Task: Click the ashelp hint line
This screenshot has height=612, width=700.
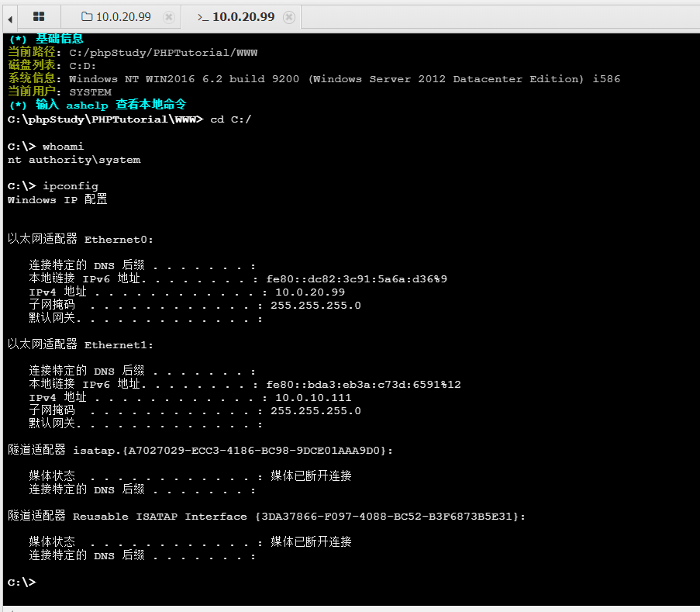Action: click(98, 105)
